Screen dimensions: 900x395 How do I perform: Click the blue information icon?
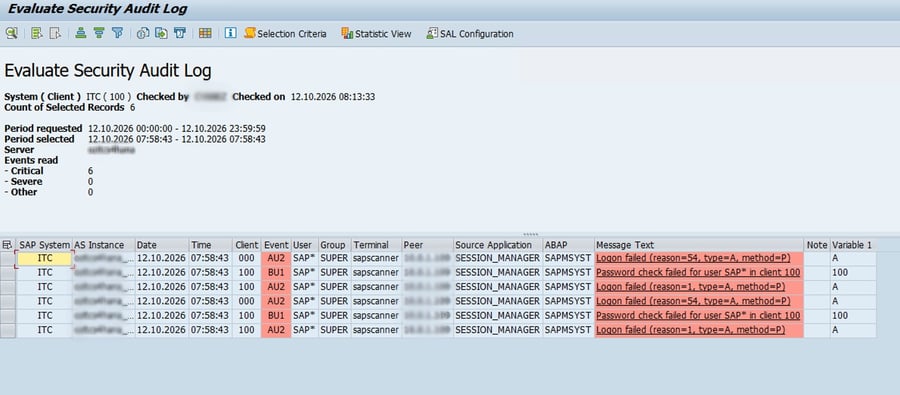[x=231, y=33]
